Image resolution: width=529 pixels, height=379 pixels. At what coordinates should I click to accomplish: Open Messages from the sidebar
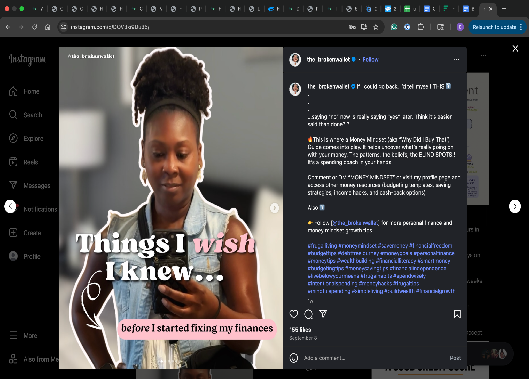[29, 185]
